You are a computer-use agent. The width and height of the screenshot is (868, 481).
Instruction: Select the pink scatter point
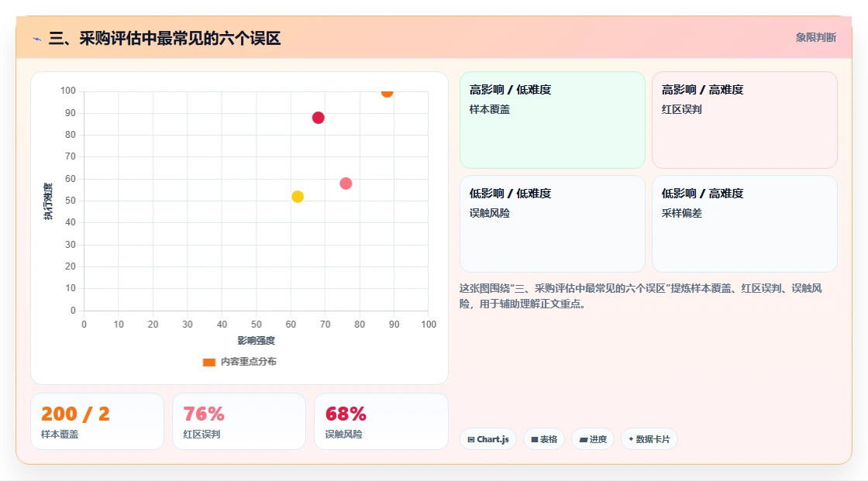point(346,184)
